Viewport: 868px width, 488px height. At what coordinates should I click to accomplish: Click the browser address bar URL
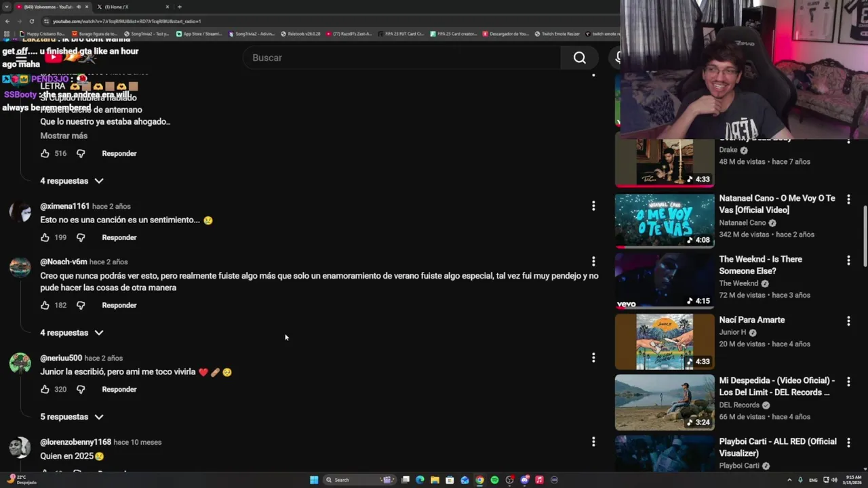tap(127, 21)
